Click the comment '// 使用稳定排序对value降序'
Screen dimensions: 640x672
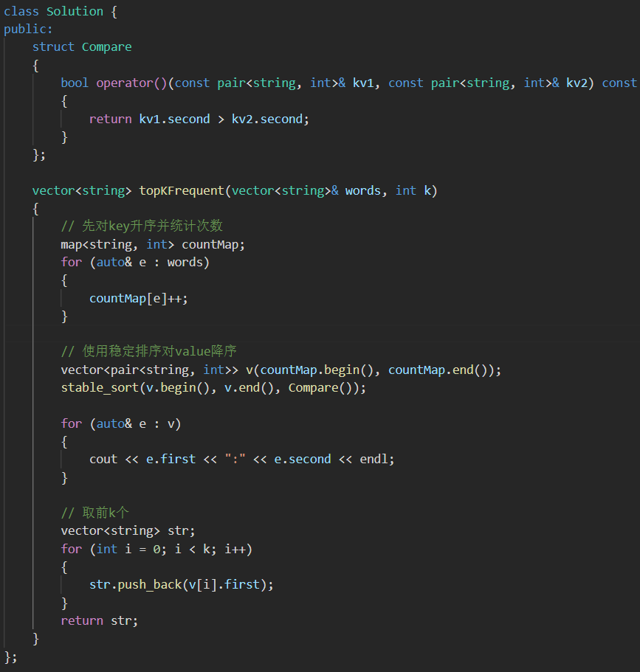click(149, 351)
